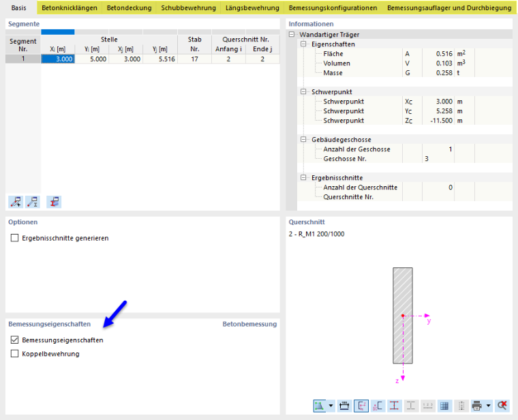Image resolution: width=518 pixels, height=420 pixels.
Task: Select the Volumen row in Informationen
Action: click(x=405, y=63)
